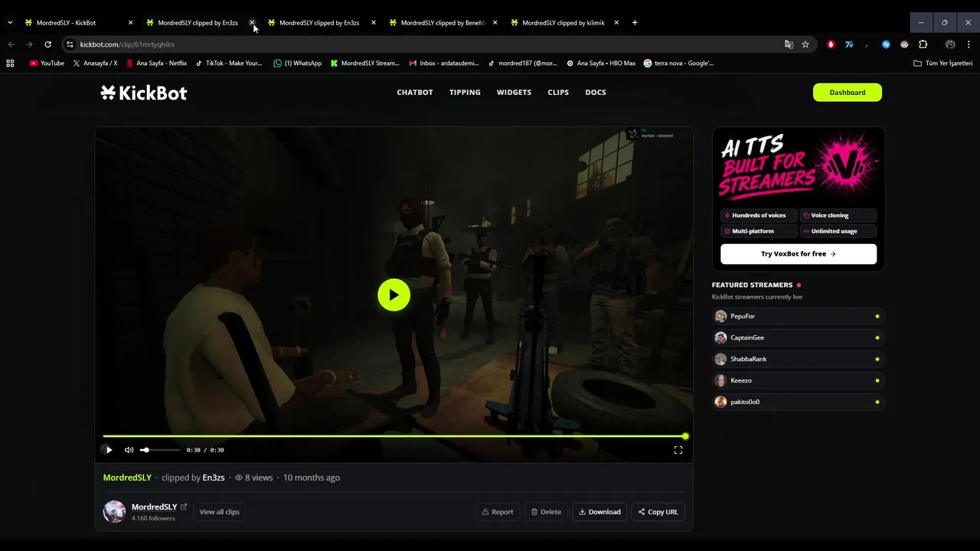Viewport: 980px width, 551px height.
Task: Delete this clip
Action: (x=547, y=512)
